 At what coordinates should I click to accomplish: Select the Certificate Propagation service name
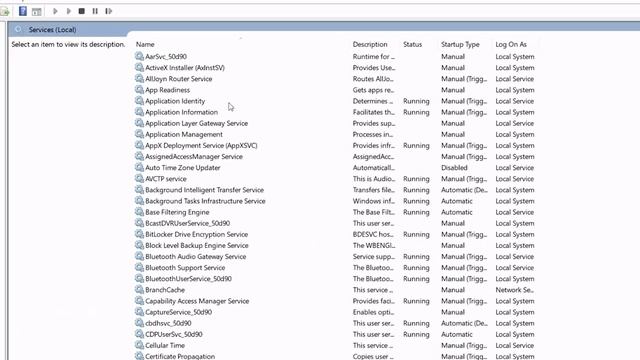pos(180,356)
